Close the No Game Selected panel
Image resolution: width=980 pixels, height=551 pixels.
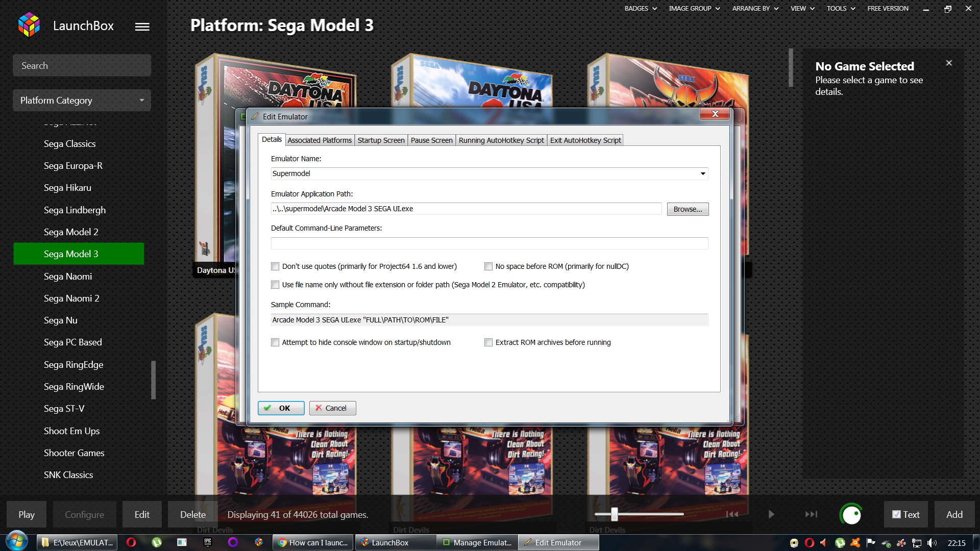pyautogui.click(x=949, y=63)
